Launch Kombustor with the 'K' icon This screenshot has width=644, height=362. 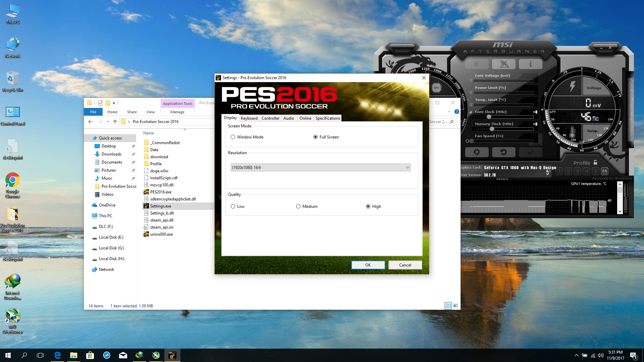tap(477, 64)
